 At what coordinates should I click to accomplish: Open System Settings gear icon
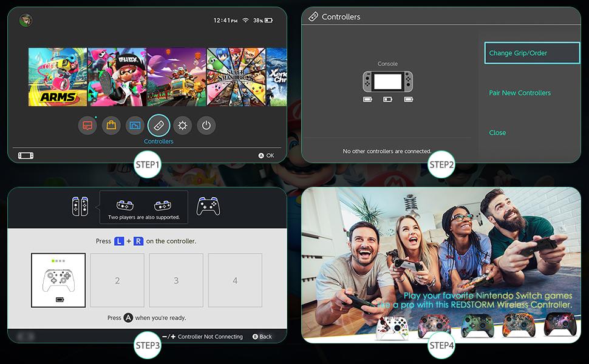[x=182, y=126]
